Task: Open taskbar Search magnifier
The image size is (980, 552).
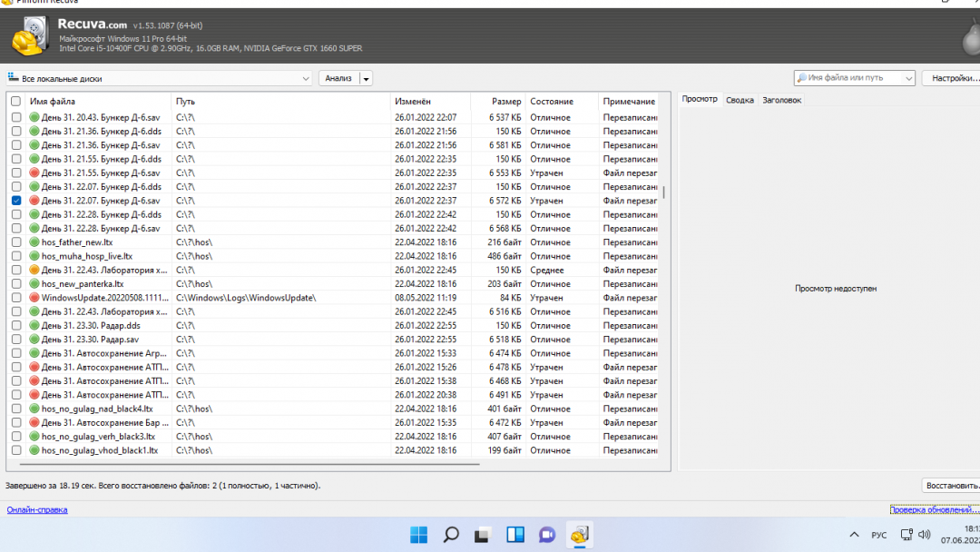Action: click(x=451, y=535)
